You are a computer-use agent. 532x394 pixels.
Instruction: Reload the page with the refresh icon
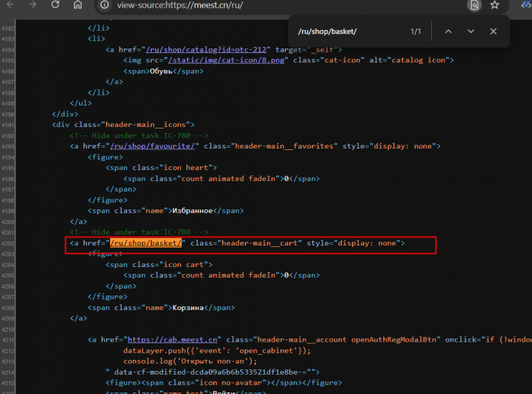point(55,5)
